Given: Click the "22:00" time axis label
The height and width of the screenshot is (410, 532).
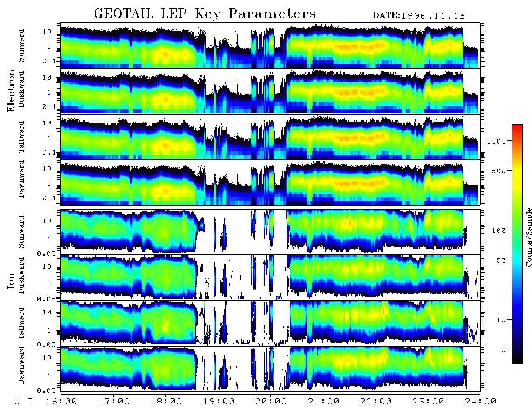Looking at the screenshot, I should coord(376,402).
